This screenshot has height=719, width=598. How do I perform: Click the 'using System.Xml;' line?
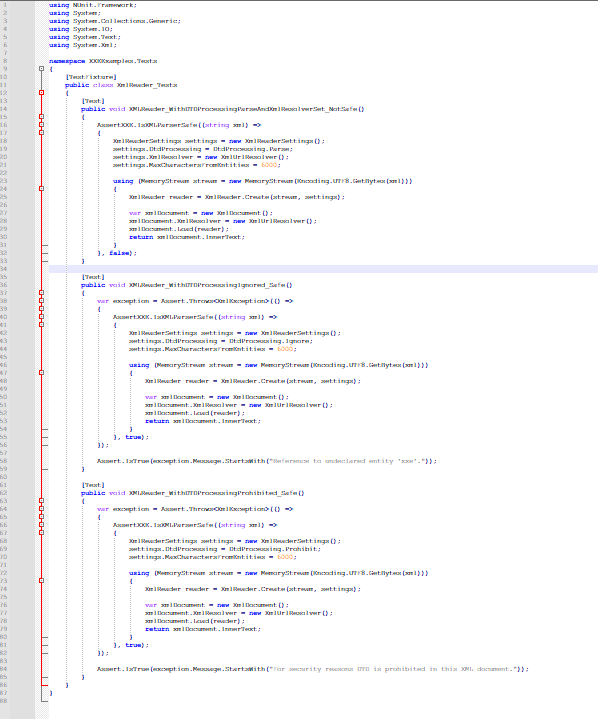pyautogui.click(x=83, y=45)
